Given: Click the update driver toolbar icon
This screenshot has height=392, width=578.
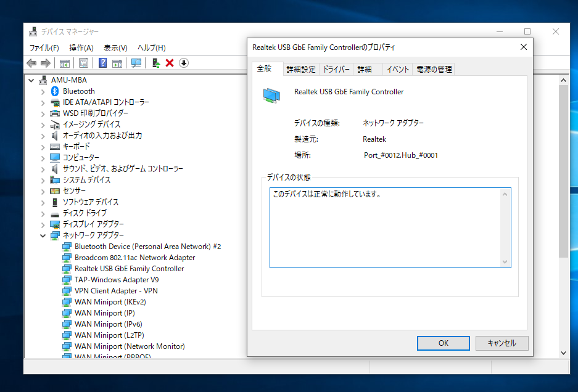Looking at the screenshot, I should [156, 63].
